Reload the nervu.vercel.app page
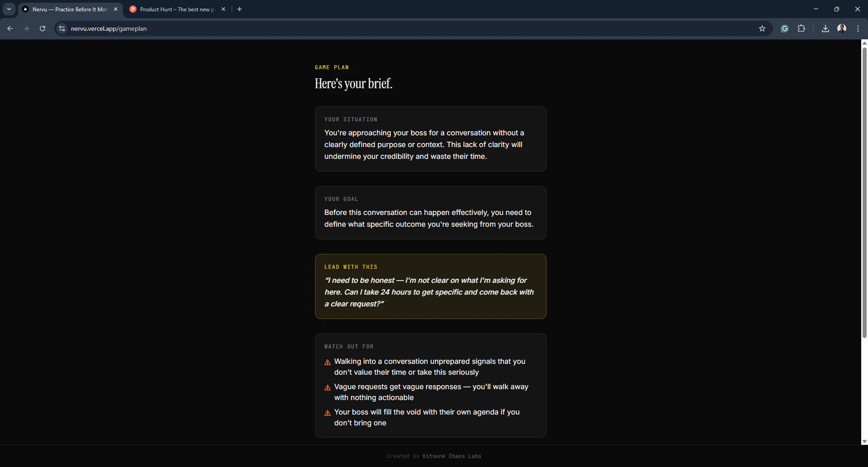868x467 pixels. coord(42,29)
